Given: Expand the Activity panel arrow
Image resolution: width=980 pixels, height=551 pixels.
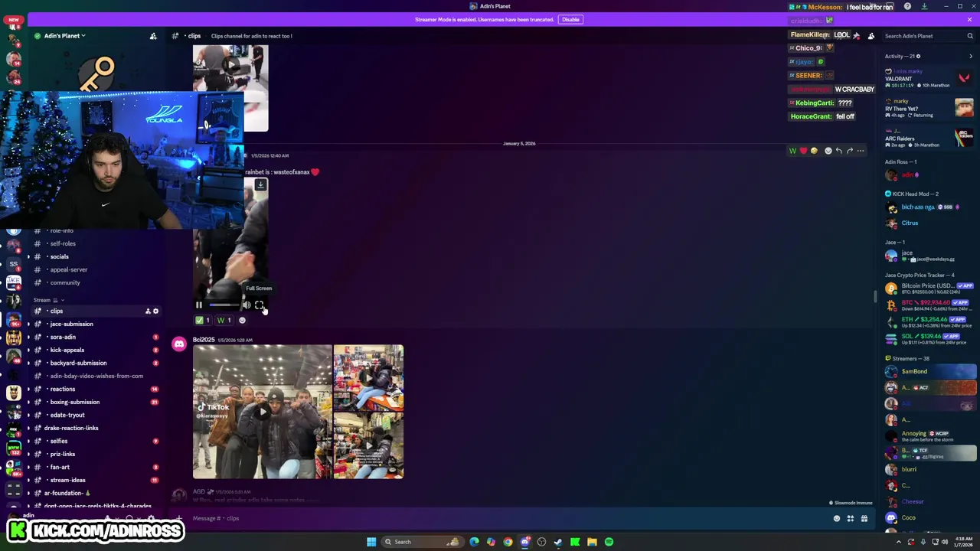Looking at the screenshot, I should pyautogui.click(x=971, y=56).
